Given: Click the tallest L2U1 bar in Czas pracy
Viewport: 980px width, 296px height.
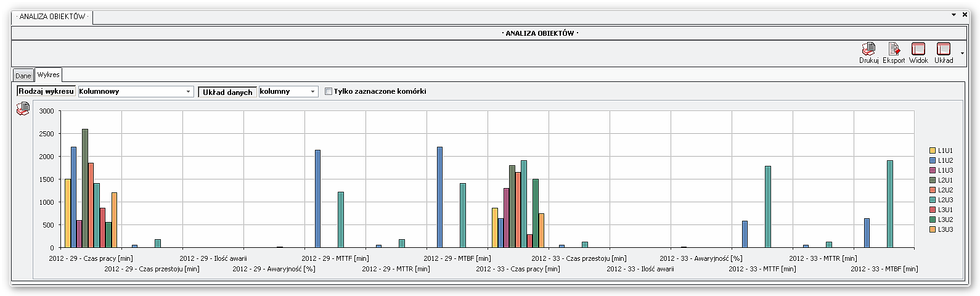Looking at the screenshot, I should 85,188.
